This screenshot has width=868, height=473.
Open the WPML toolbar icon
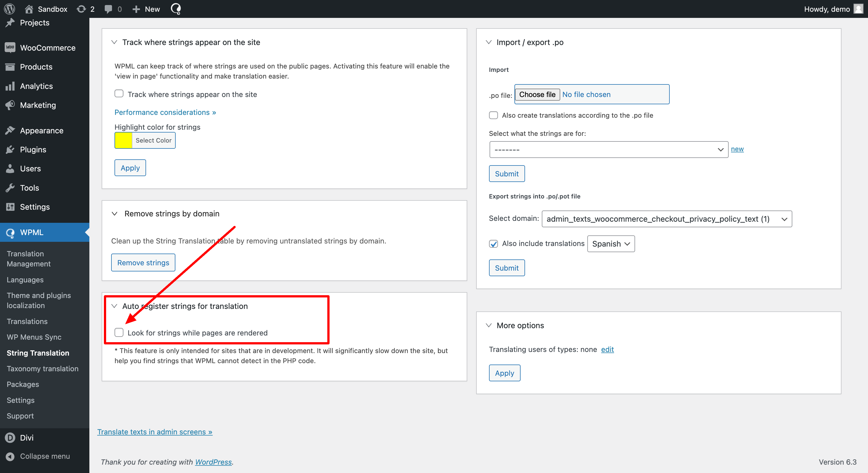tap(176, 9)
